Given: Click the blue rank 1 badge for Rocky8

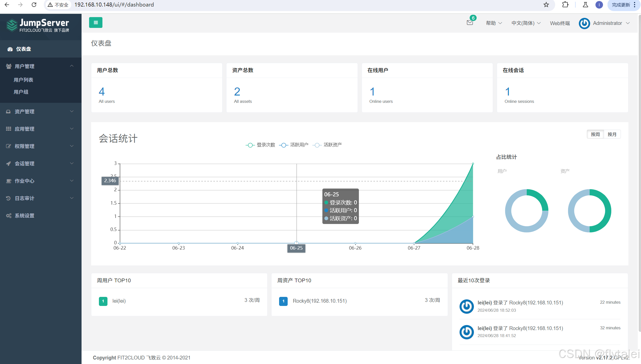Looking at the screenshot, I should coord(283,301).
